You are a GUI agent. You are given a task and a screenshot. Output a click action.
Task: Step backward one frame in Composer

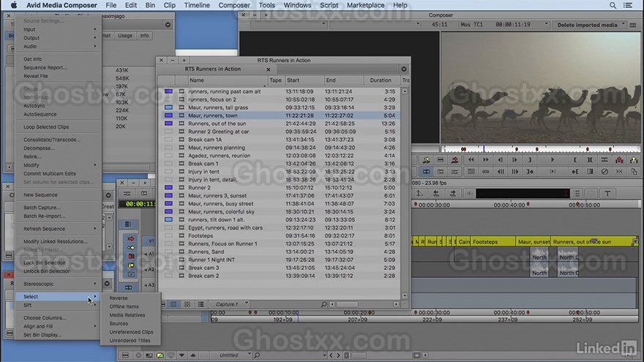click(x=501, y=159)
